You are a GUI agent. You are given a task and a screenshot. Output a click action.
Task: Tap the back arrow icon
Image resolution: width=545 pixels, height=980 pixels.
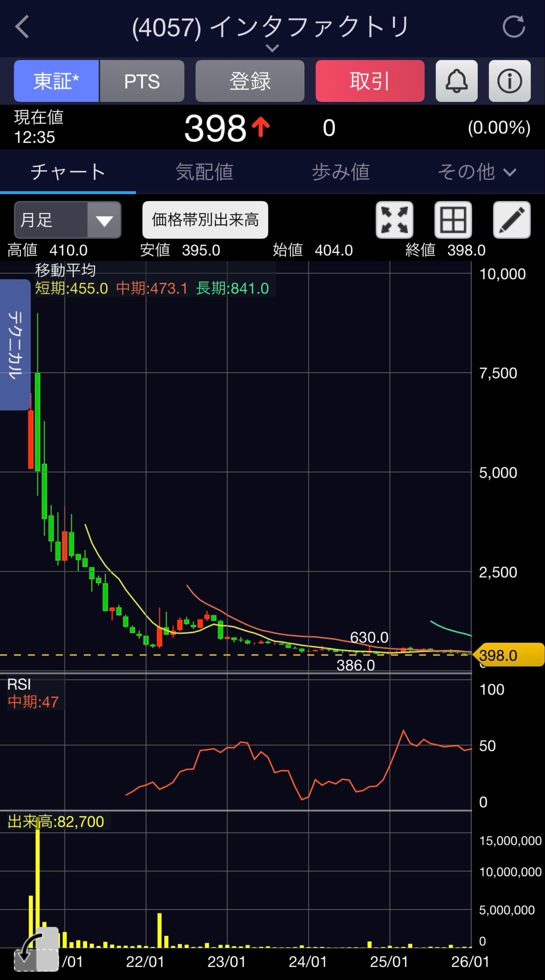click(22, 27)
